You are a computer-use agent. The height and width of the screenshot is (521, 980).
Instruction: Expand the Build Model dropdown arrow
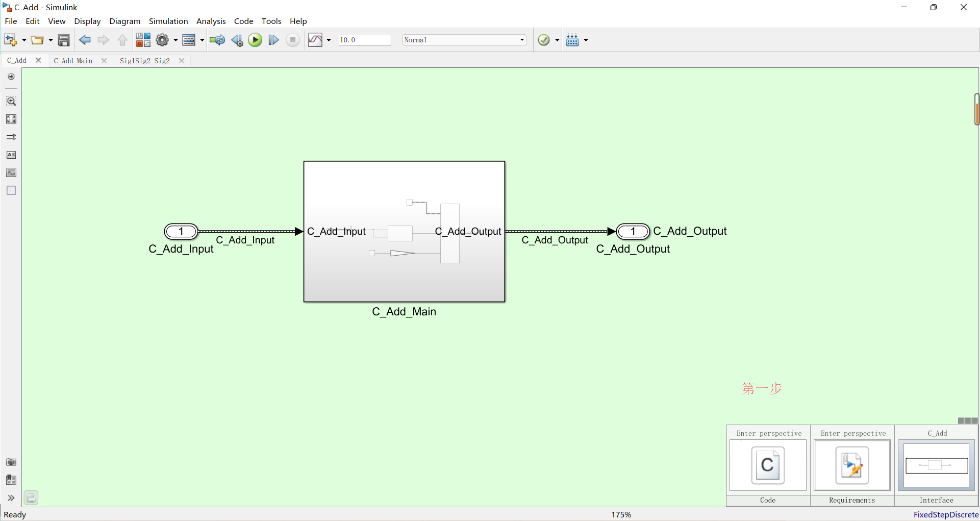586,40
